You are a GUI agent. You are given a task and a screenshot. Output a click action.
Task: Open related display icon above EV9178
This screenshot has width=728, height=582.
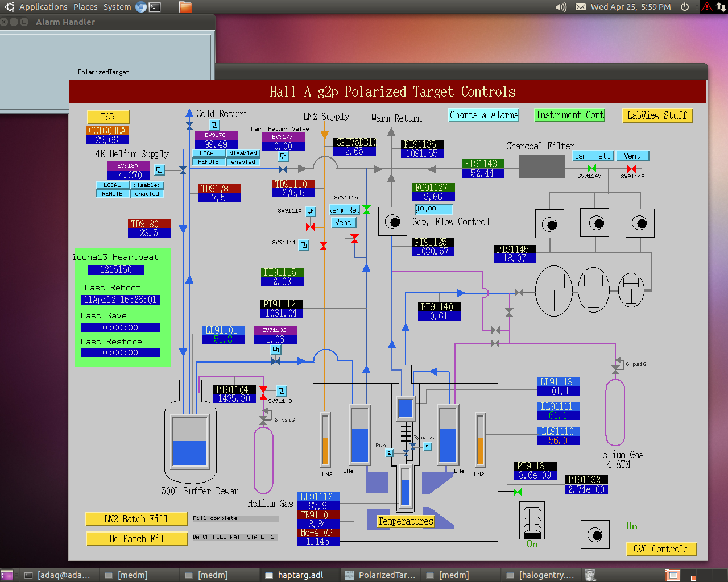pyautogui.click(x=214, y=125)
